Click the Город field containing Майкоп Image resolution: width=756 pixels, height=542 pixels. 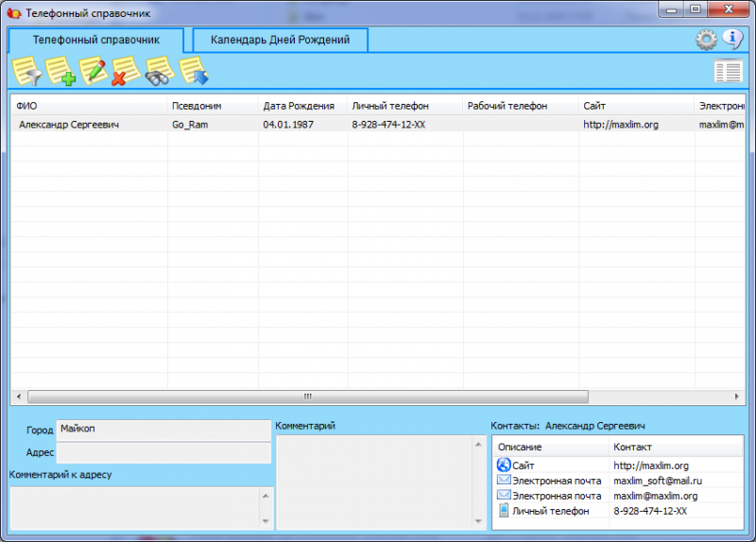[x=163, y=431]
